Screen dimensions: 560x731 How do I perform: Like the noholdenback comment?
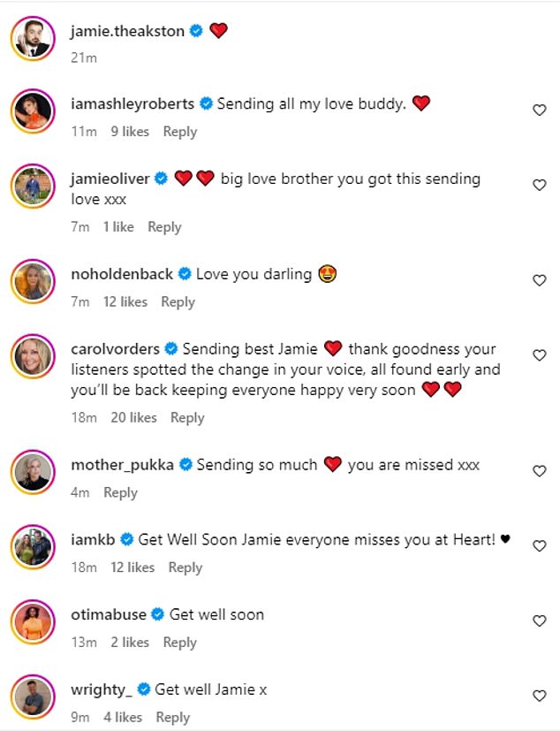[539, 281]
